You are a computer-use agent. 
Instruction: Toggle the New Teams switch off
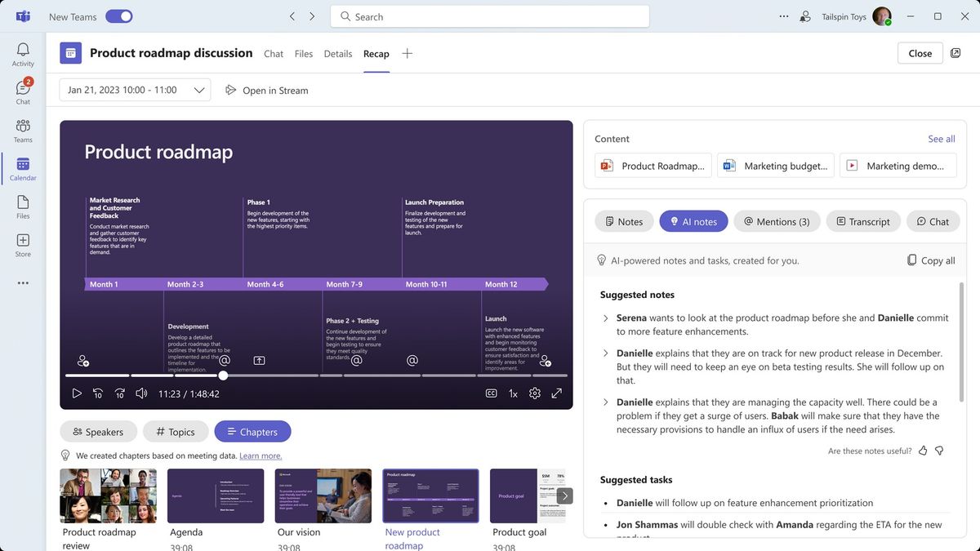[x=118, y=16]
